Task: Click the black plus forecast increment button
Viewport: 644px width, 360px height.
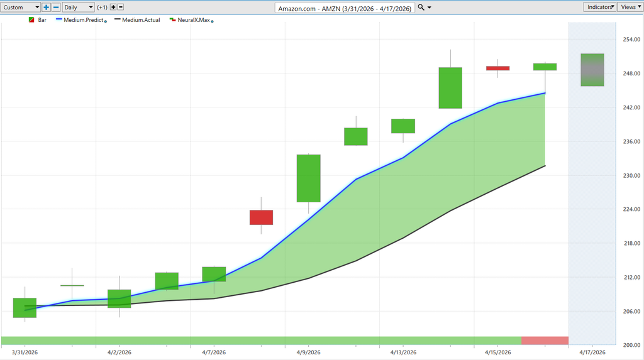Action: tap(113, 8)
